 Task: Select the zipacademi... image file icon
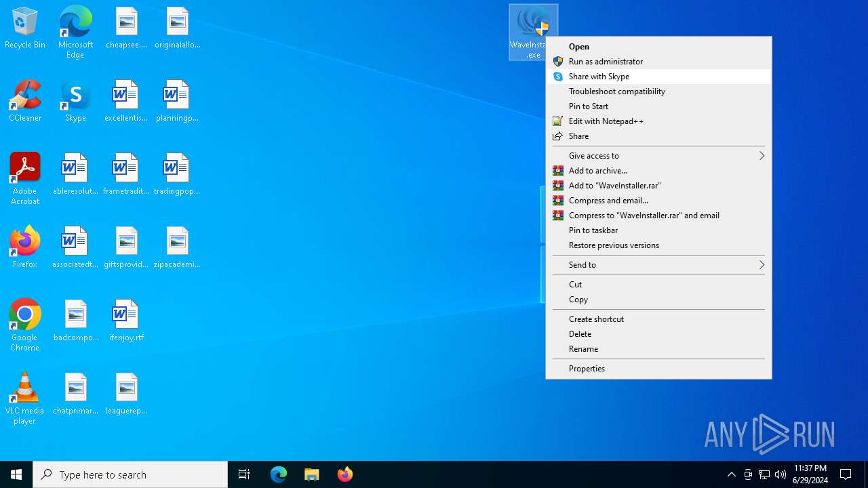pos(177,248)
